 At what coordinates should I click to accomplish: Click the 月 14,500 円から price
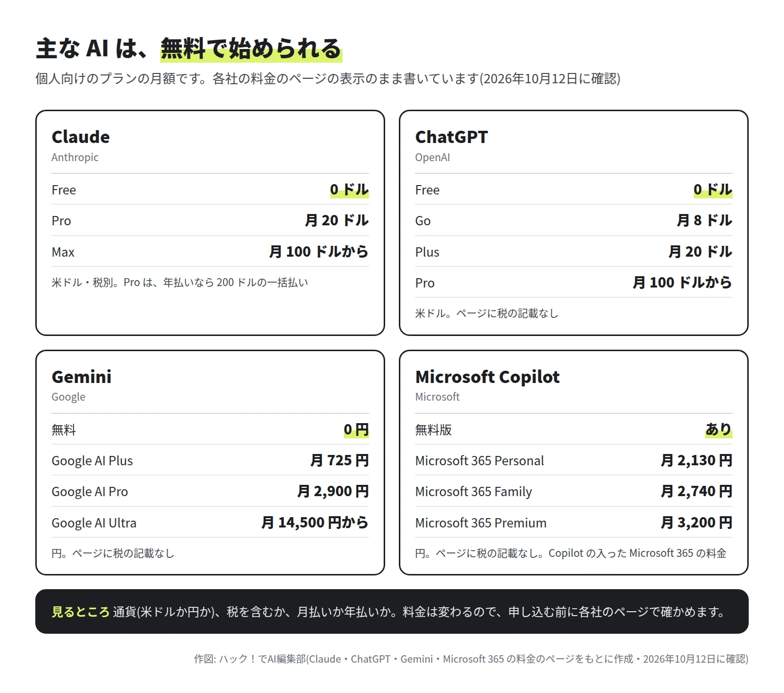point(315,523)
